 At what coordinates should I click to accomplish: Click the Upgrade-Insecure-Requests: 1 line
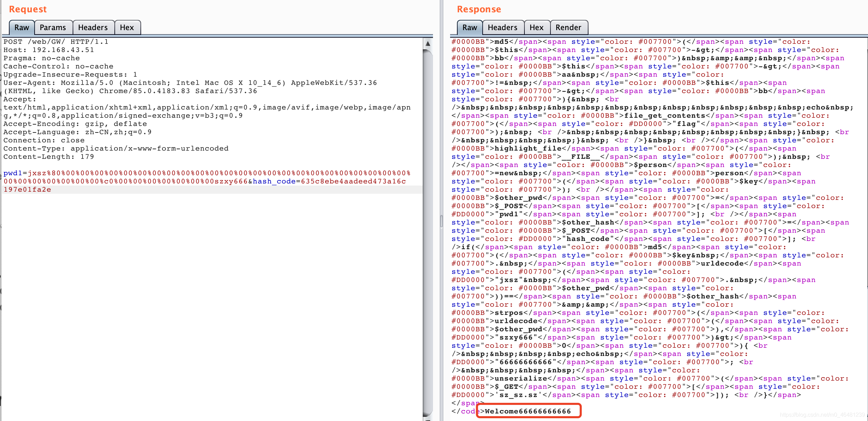(x=70, y=75)
